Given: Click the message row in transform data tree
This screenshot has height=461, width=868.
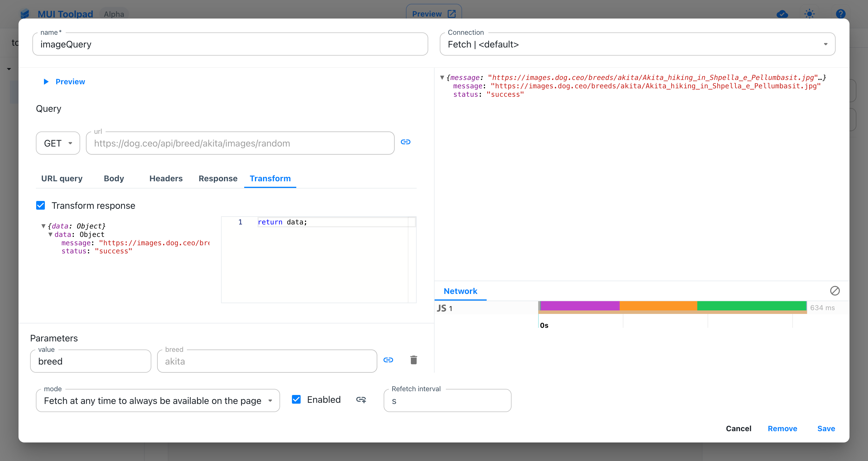Looking at the screenshot, I should pyautogui.click(x=135, y=243).
